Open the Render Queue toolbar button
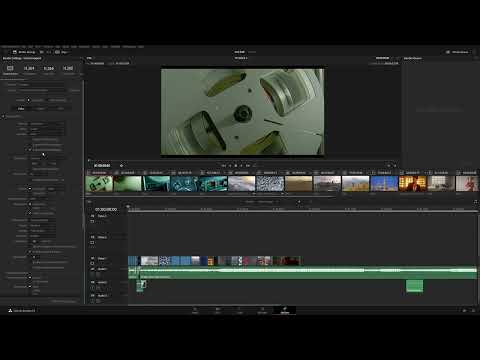Screen dimensions: 480x360 [x=457, y=52]
